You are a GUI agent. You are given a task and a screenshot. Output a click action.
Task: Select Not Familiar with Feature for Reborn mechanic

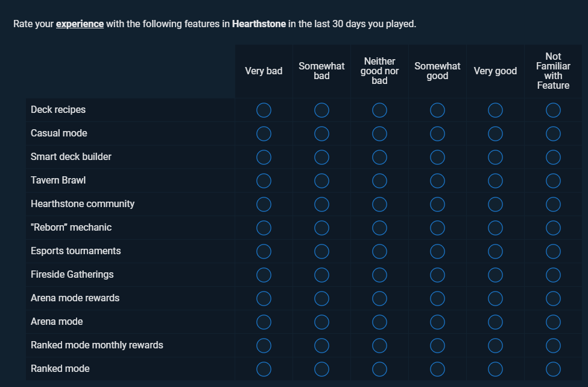click(553, 228)
